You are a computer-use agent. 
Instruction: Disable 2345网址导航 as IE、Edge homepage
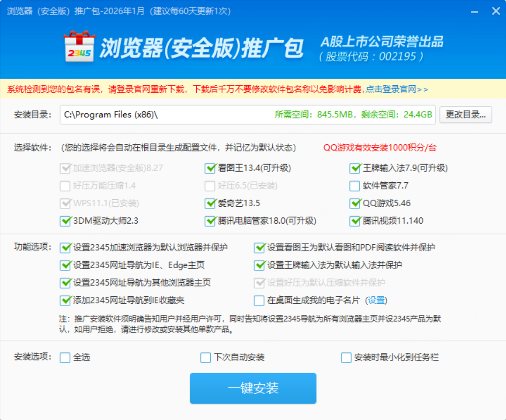point(65,265)
